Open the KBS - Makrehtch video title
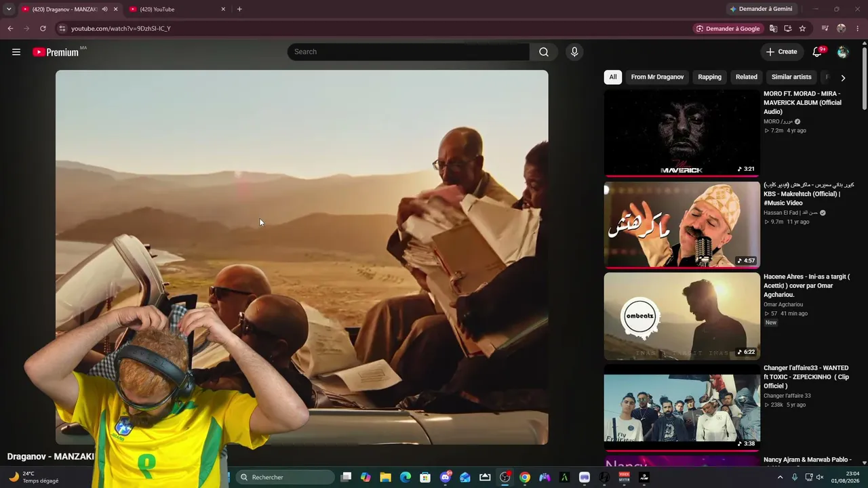Image resolution: width=868 pixels, height=488 pixels. pos(808,194)
